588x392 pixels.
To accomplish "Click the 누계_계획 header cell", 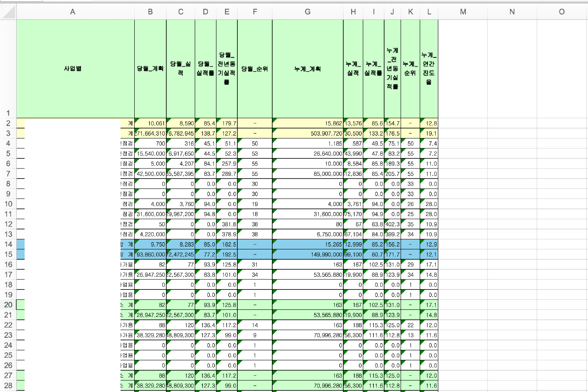I will click(x=308, y=69).
